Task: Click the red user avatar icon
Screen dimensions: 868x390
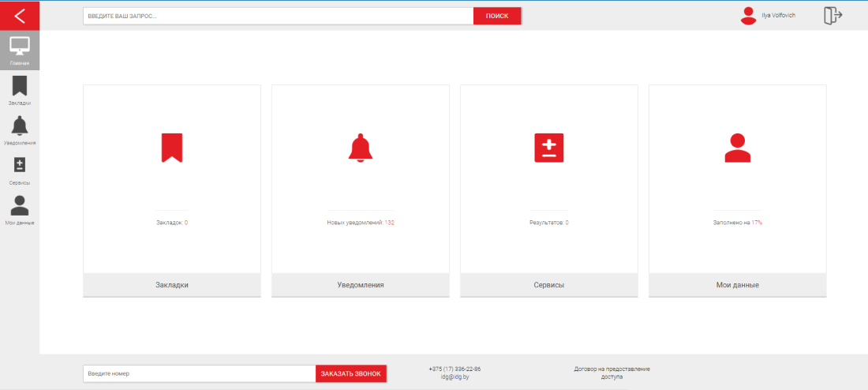Action: click(748, 16)
